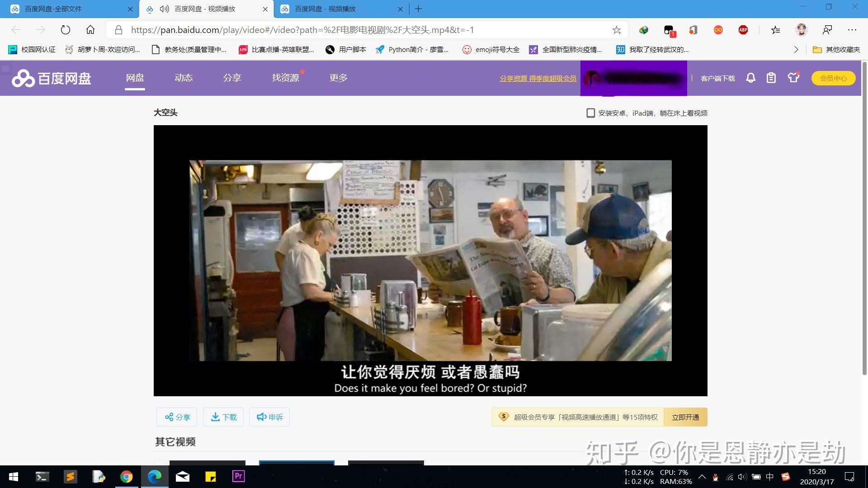Click the orange infinity extension icon
Screen dimensions: 868x488
718,30
